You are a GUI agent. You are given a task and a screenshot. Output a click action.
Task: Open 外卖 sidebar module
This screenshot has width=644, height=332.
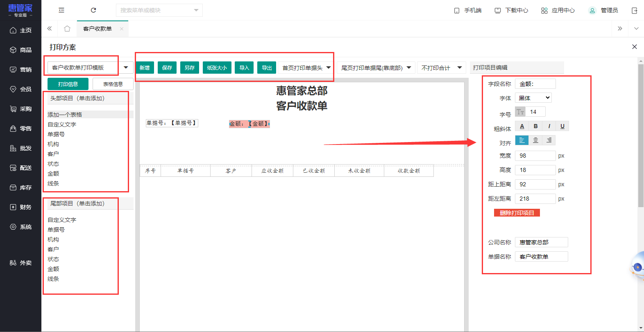pyautogui.click(x=20, y=263)
